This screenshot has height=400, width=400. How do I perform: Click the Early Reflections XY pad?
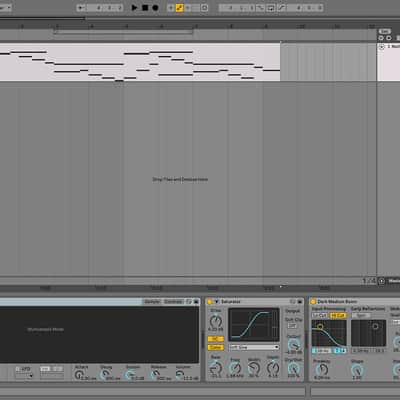[x=369, y=333]
